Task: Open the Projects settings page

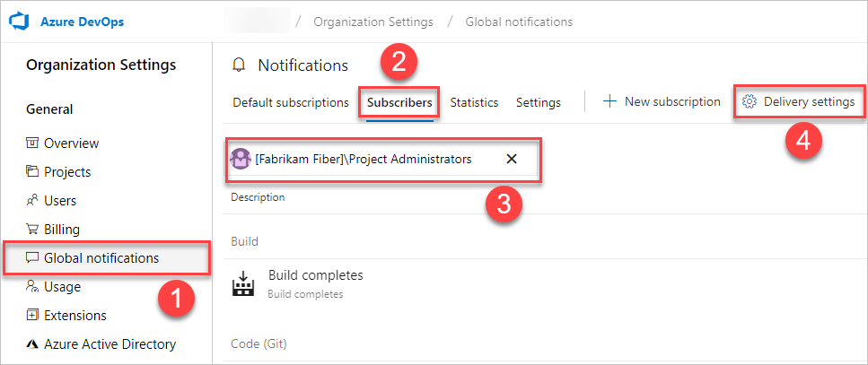Action: click(67, 172)
